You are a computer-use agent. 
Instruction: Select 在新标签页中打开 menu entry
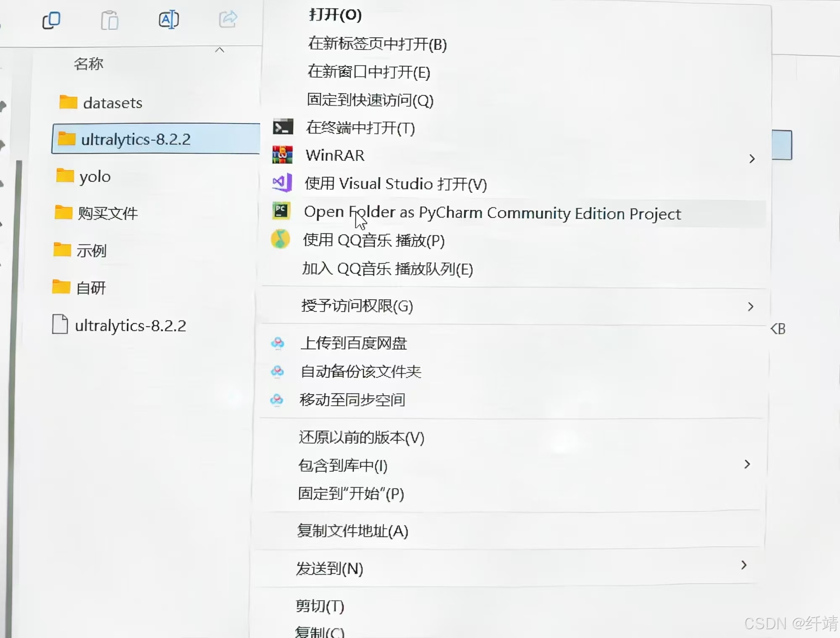click(x=377, y=44)
